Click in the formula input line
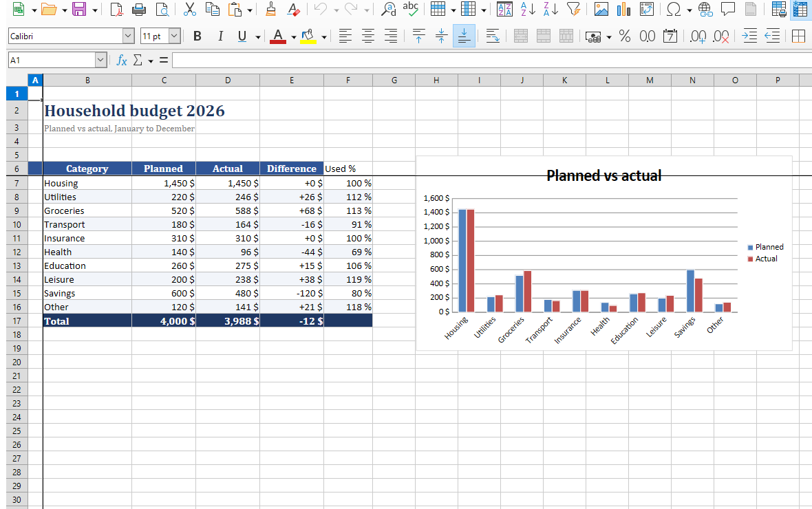This screenshot has width=812, height=509. click(x=492, y=60)
